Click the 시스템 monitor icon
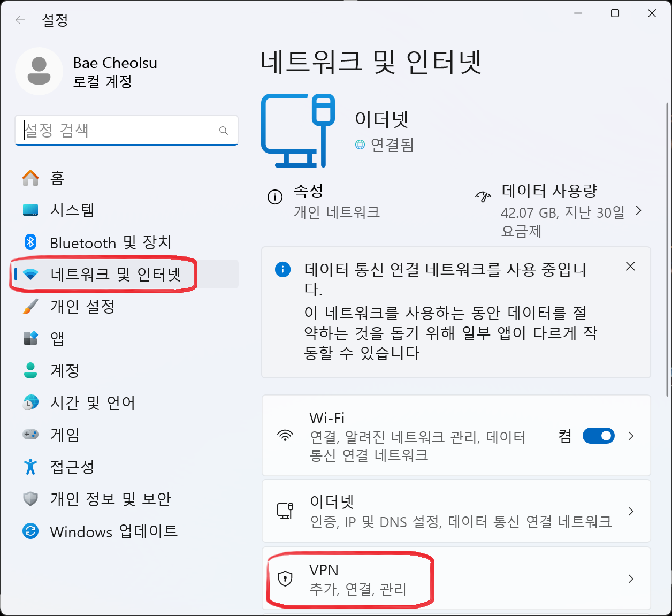672x616 pixels. [30, 210]
